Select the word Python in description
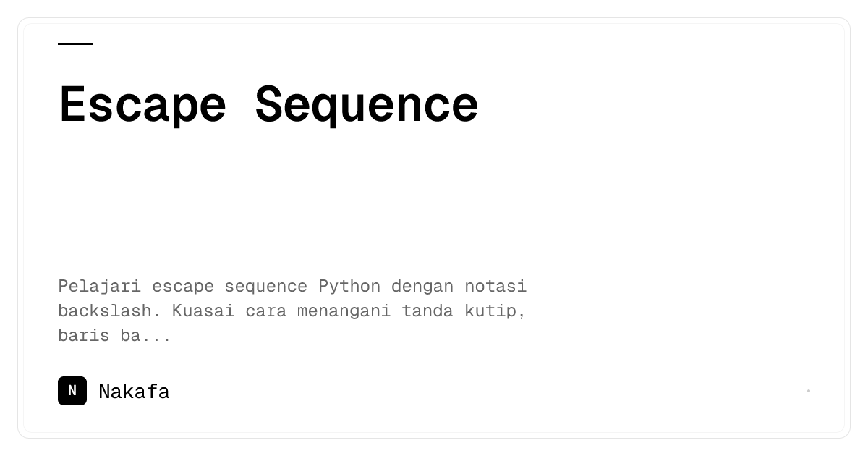Image resolution: width=868 pixels, height=456 pixels. click(x=349, y=287)
